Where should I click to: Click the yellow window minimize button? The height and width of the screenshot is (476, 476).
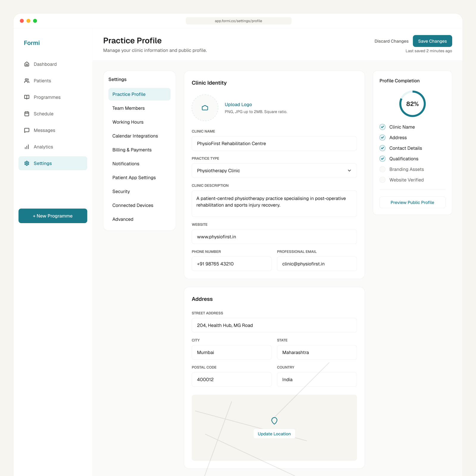point(29,21)
